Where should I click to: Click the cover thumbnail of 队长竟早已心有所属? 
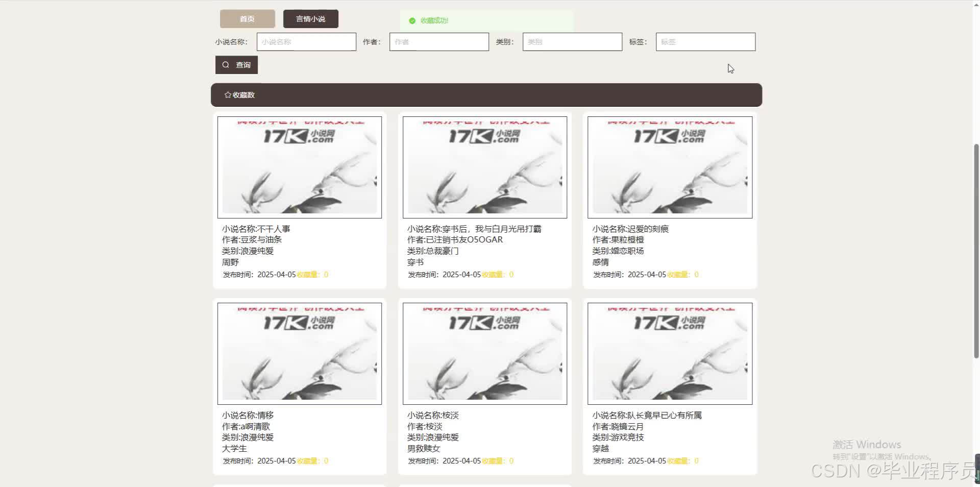click(669, 353)
